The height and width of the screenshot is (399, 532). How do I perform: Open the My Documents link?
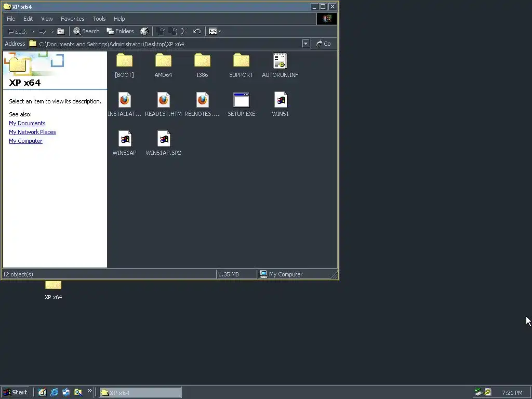point(27,123)
